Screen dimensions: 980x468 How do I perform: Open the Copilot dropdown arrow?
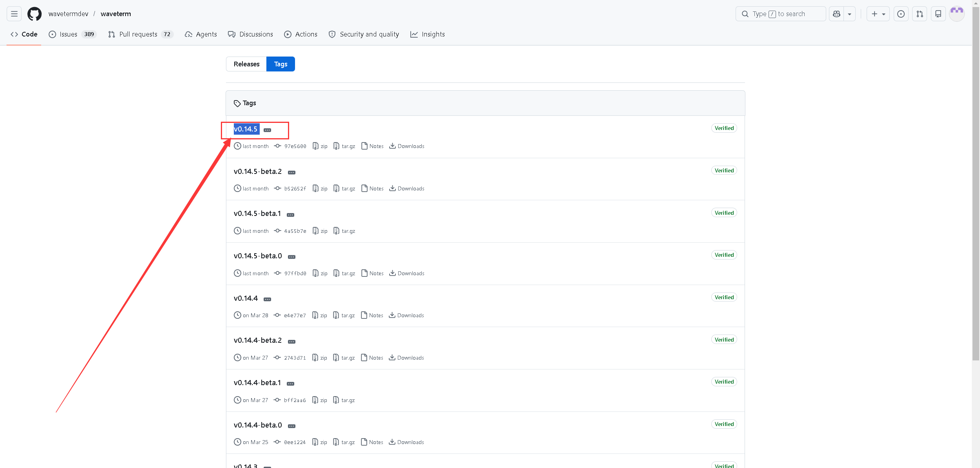(849, 14)
